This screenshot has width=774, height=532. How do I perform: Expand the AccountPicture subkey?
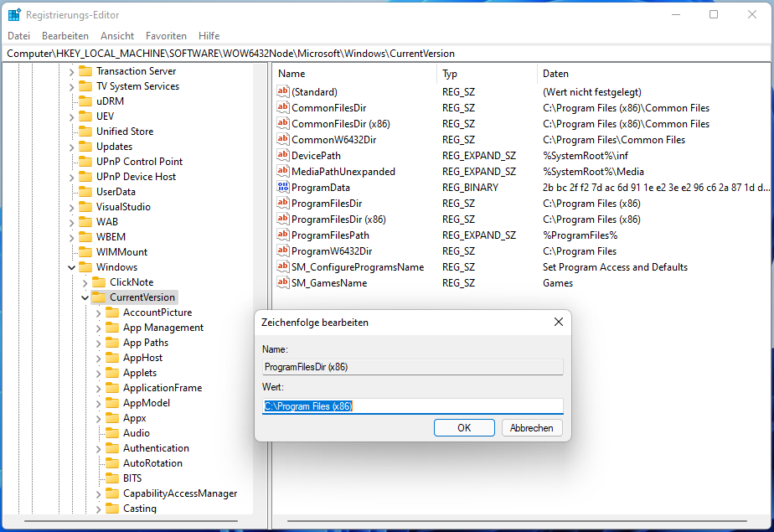click(x=98, y=312)
